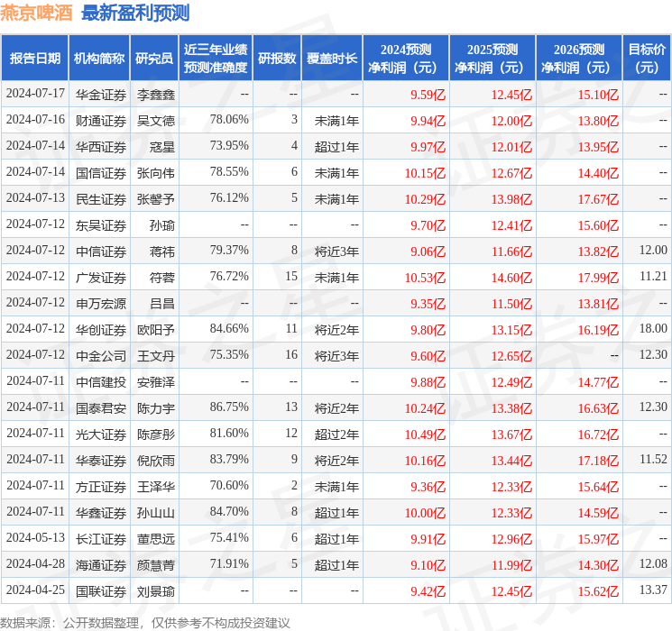Click the 华泰证券 cell
672x631 pixels.
[101, 461]
